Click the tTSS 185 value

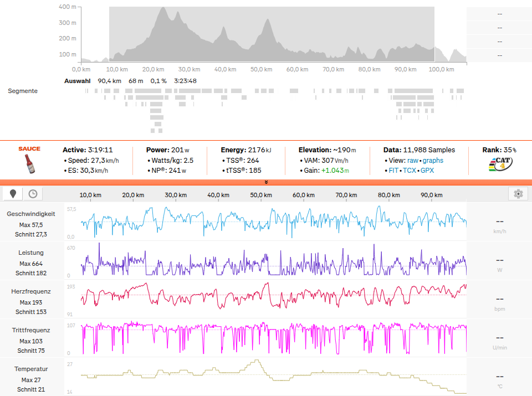(255, 171)
